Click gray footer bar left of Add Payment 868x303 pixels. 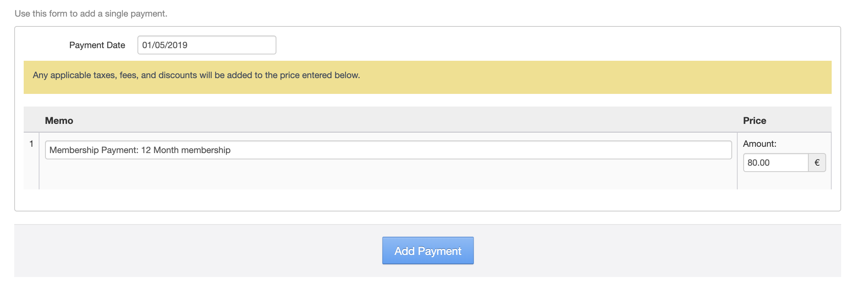(x=197, y=251)
